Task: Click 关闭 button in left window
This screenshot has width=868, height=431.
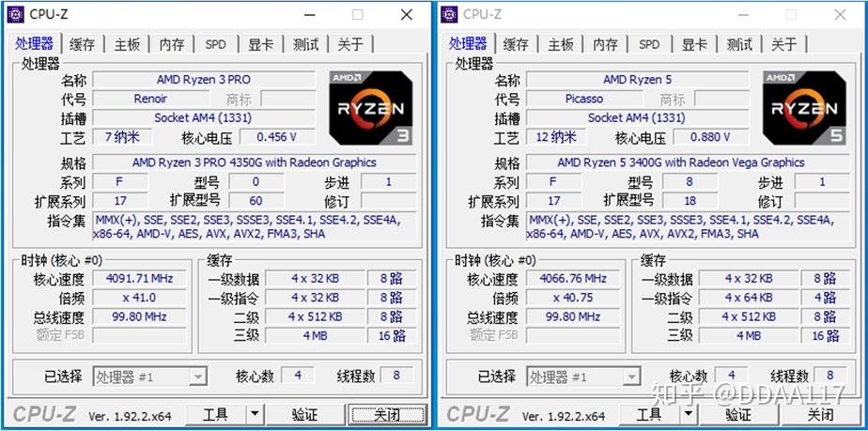Action: [x=387, y=414]
